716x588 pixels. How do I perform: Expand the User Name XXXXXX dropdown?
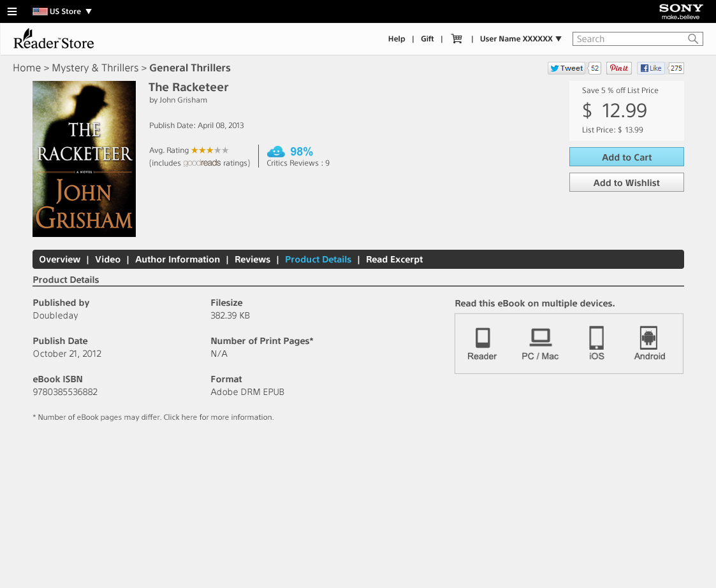[x=520, y=39]
